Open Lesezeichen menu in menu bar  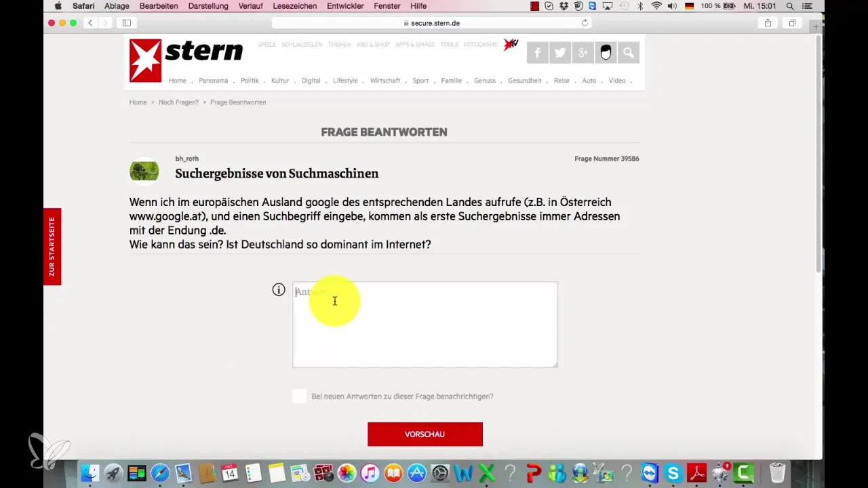click(x=294, y=6)
